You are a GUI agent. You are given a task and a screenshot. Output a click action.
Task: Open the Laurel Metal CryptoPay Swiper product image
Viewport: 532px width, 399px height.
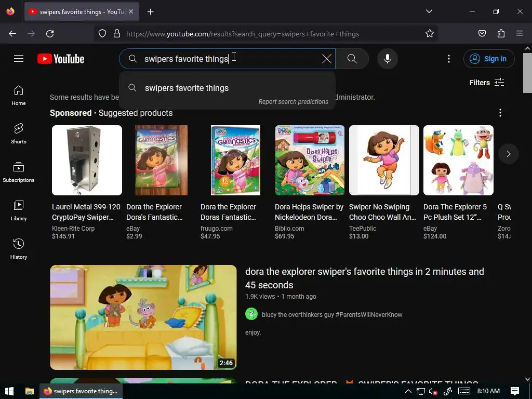click(x=87, y=160)
